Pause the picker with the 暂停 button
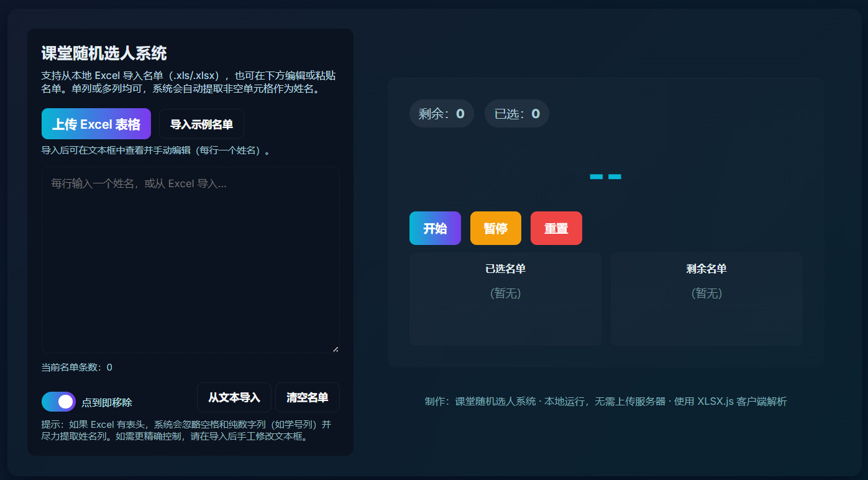This screenshot has width=868, height=480. click(x=495, y=228)
